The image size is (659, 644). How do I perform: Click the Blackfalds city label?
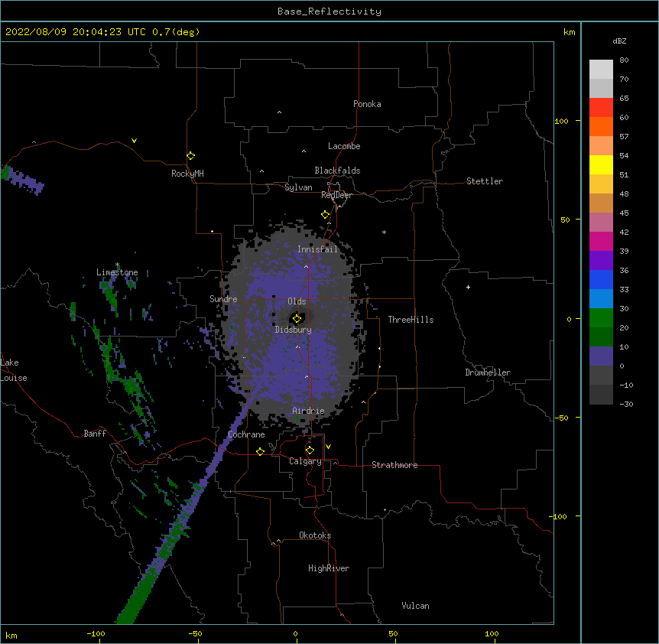tap(337, 171)
